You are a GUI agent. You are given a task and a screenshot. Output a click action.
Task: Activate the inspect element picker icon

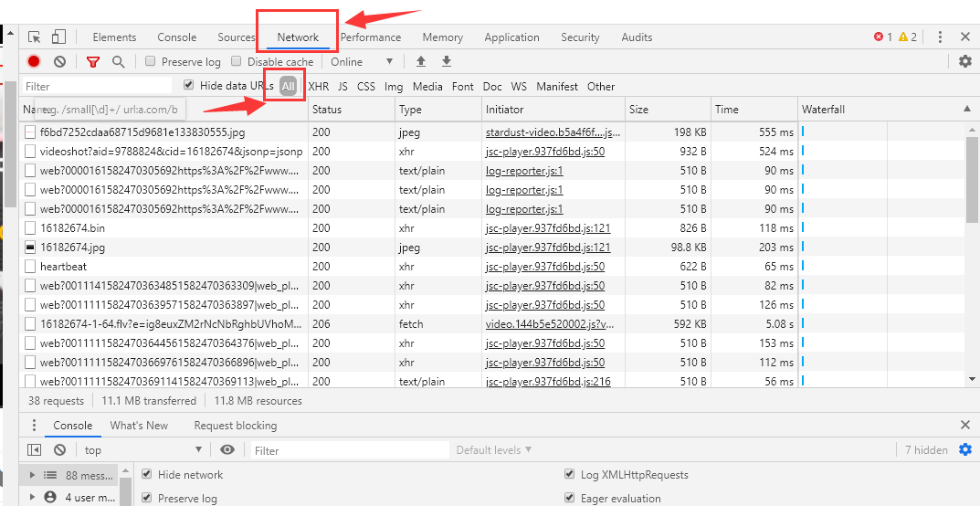pos(35,37)
